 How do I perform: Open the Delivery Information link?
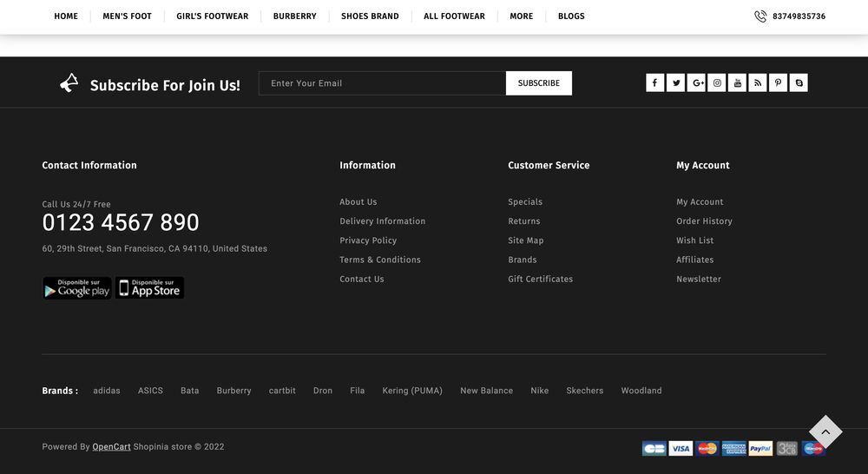pyautogui.click(x=383, y=221)
